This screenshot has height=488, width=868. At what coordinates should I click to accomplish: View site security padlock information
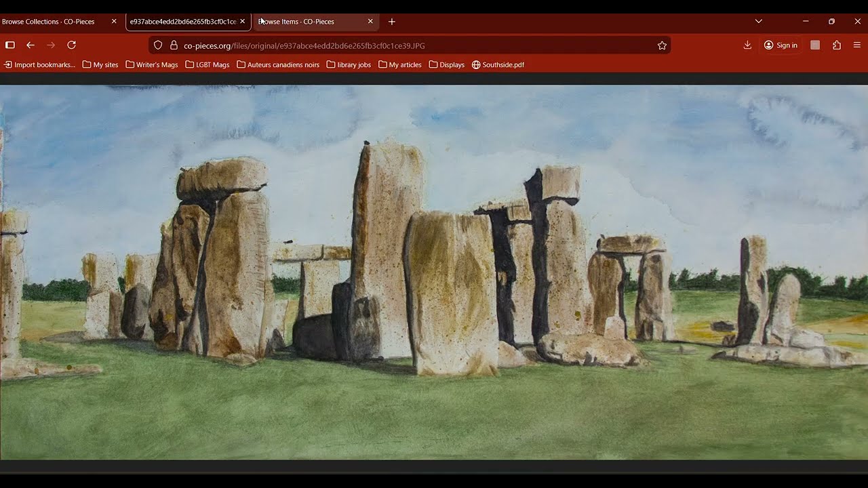(174, 45)
